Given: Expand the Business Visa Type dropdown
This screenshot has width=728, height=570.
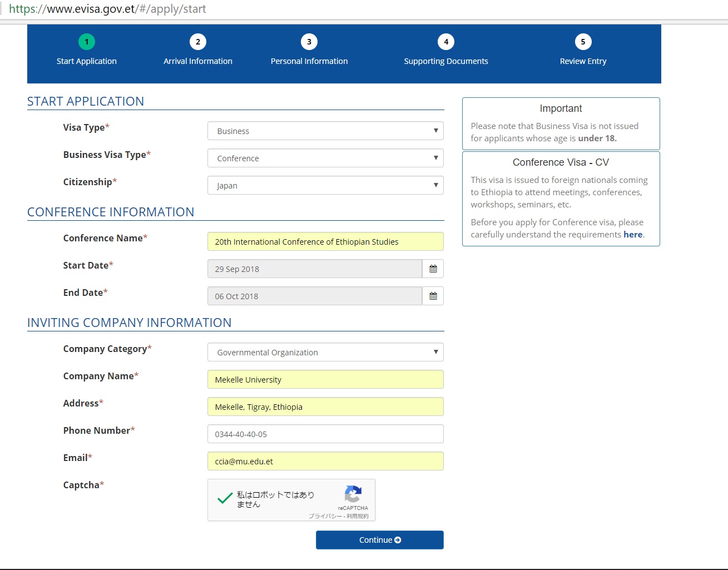Looking at the screenshot, I should pyautogui.click(x=325, y=158).
